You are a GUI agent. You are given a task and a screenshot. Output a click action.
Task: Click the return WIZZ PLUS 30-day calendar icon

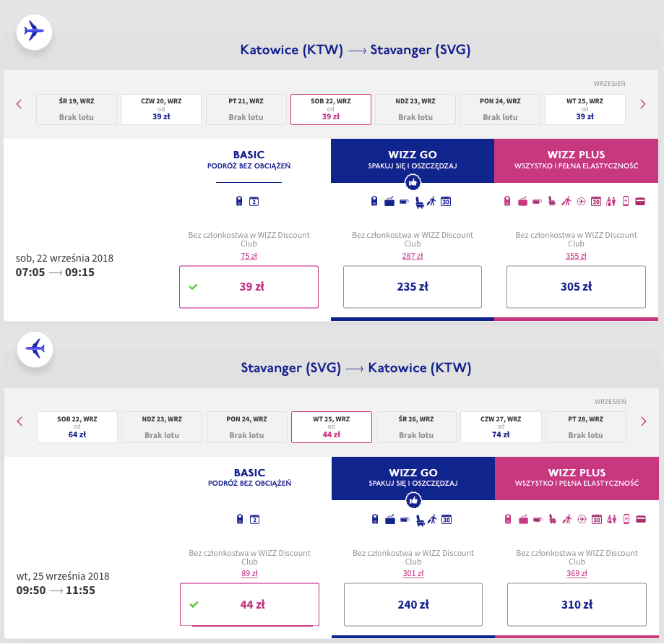coord(597,520)
